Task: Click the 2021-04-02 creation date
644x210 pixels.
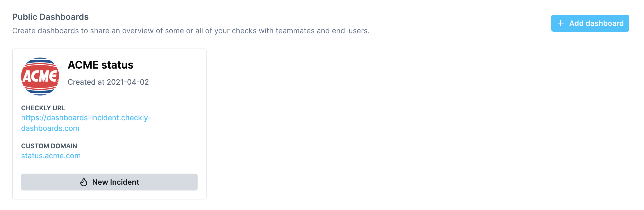Action: tap(128, 82)
